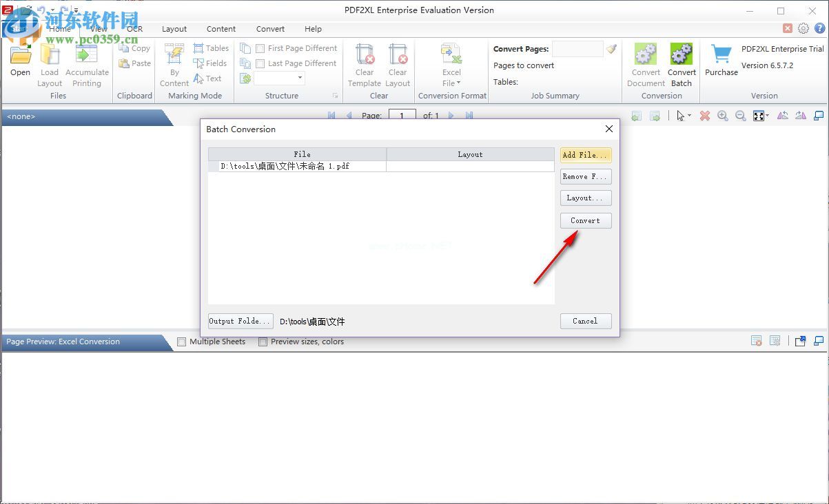Click the Purchase shopping cart icon
This screenshot has height=504, width=829.
coord(721,55)
